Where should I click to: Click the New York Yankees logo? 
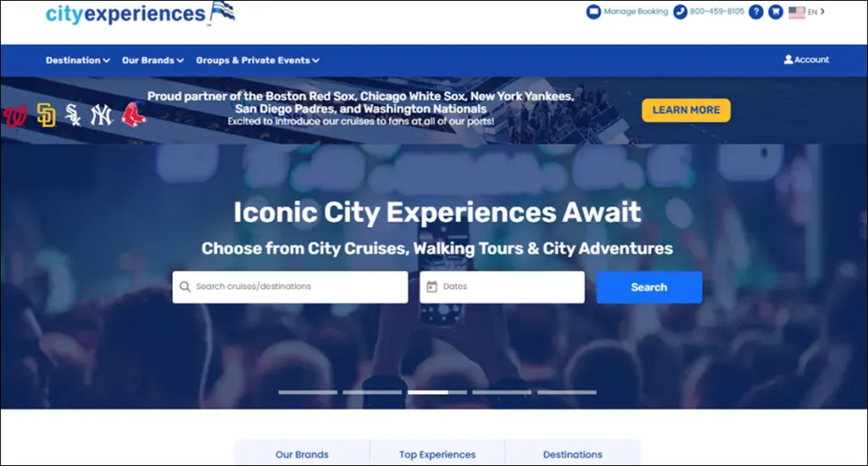(102, 114)
